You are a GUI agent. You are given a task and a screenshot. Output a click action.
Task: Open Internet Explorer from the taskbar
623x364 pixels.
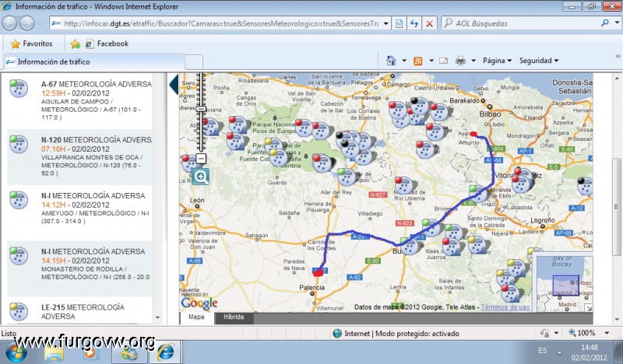166,352
